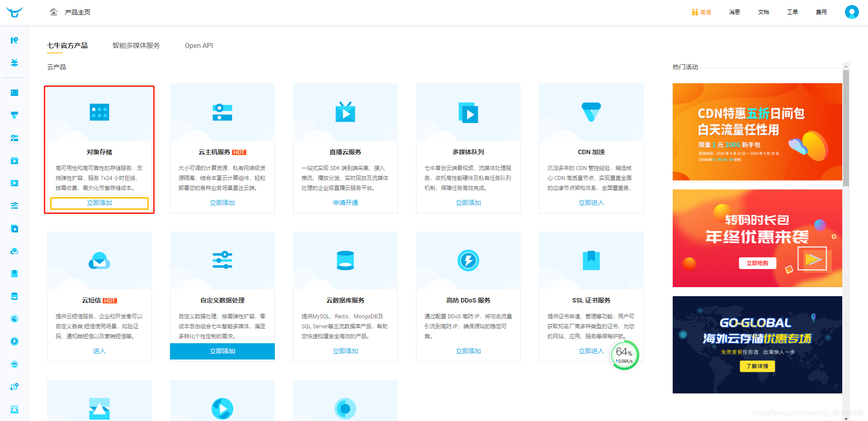Click 立即添加 under 云数据库服务
Viewport: 868px width, 421px height.
click(x=345, y=351)
